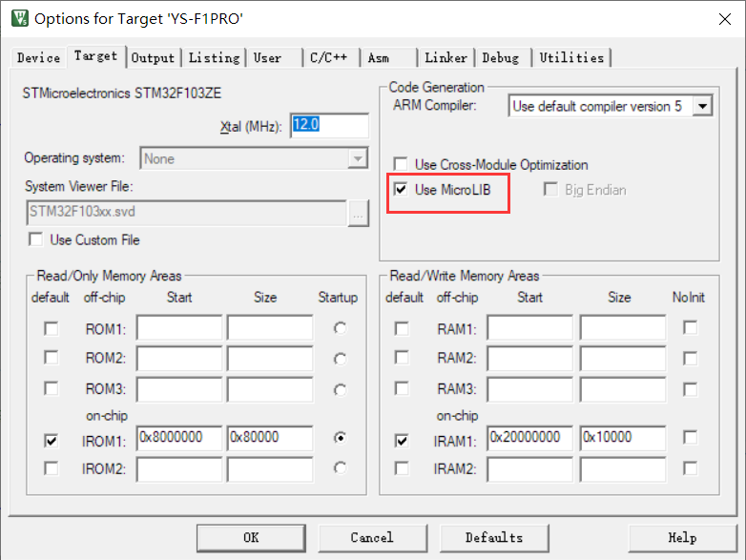Click the Cancel button
The height and width of the screenshot is (560, 746).
coord(372,538)
